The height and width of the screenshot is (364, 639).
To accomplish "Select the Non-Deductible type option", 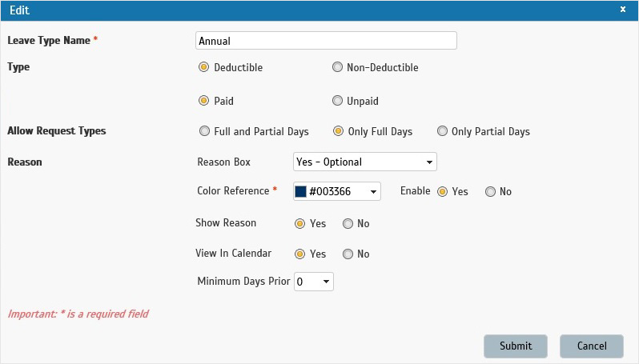I will [x=337, y=66].
